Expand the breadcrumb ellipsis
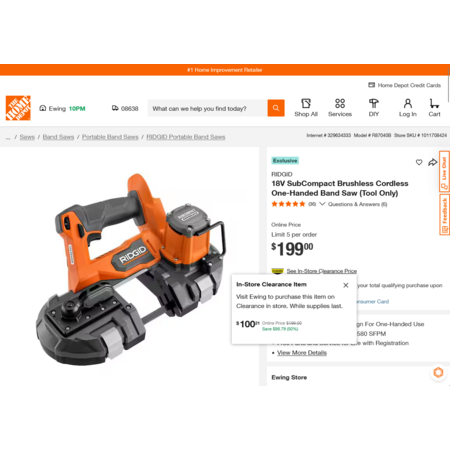Image resolution: width=450 pixels, height=450 pixels. (x=8, y=137)
